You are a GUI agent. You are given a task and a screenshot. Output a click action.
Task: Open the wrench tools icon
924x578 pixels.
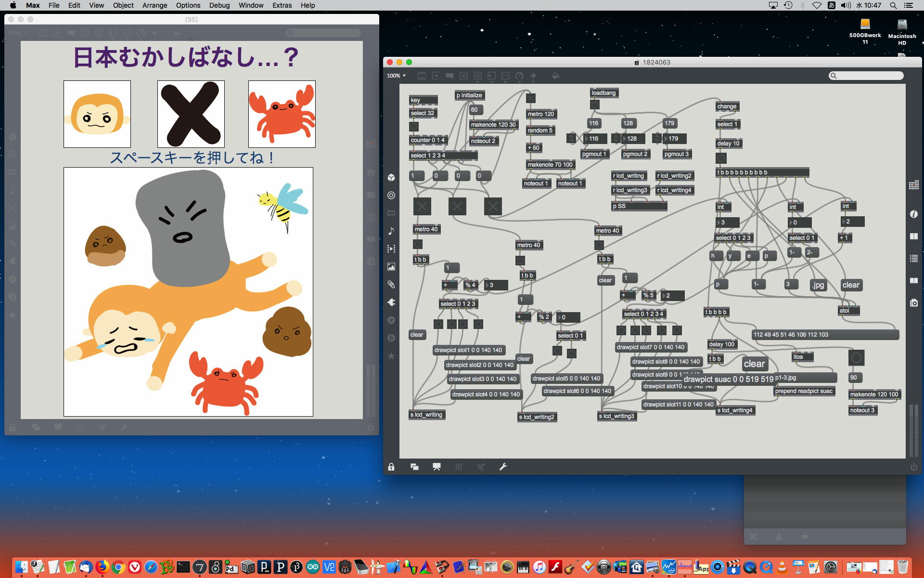click(x=503, y=467)
